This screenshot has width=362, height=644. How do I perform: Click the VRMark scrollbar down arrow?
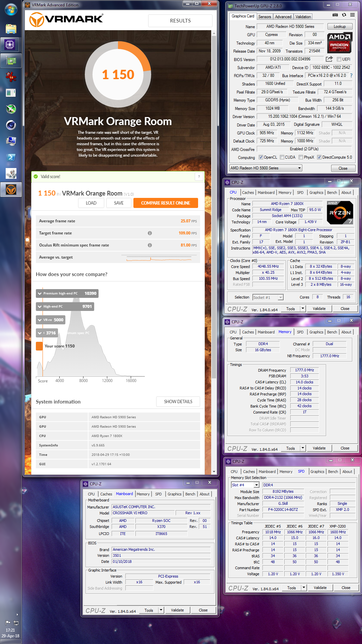pos(214,471)
